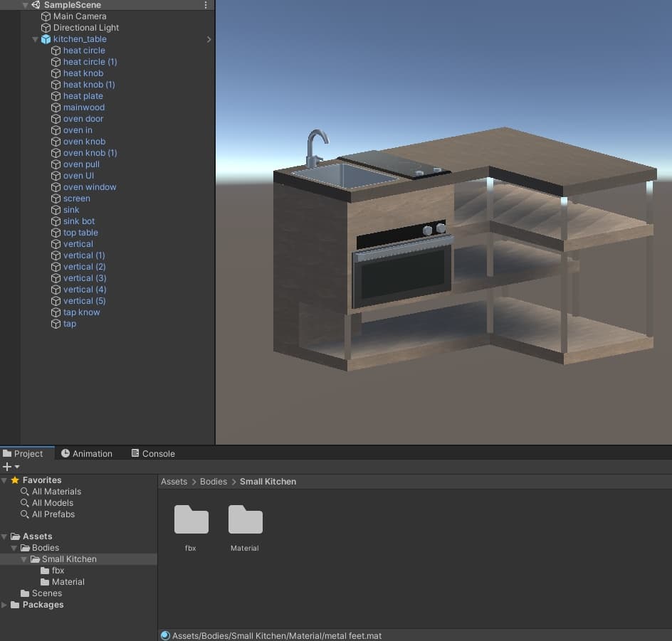Click the plus icon in Project panel

7,467
